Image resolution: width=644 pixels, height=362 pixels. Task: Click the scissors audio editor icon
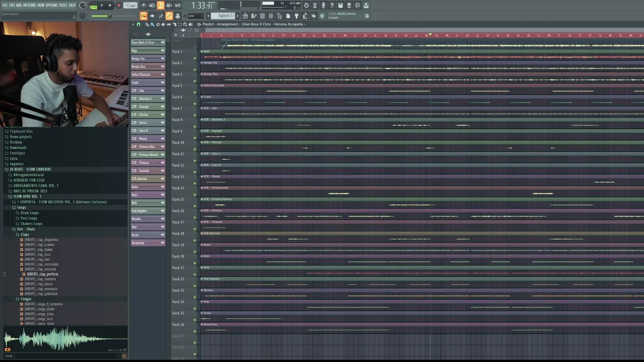[314, 6]
